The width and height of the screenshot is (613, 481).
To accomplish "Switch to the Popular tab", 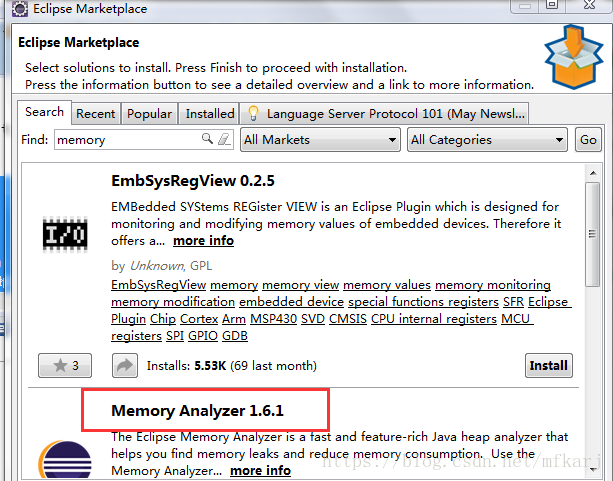I will [x=149, y=113].
